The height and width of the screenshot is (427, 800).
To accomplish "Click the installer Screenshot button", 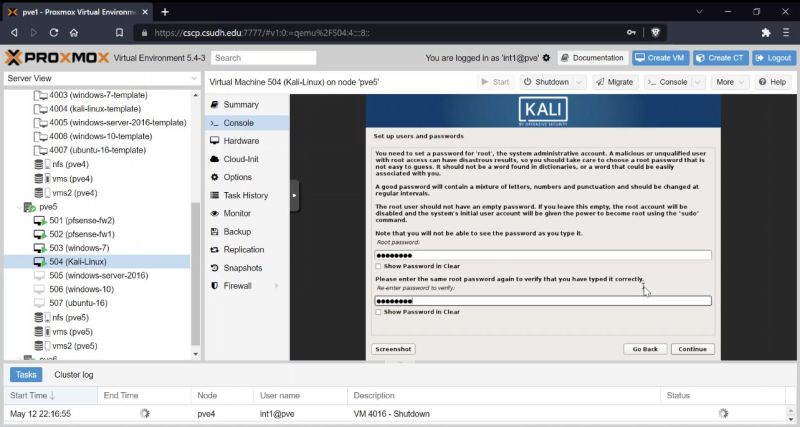I will tap(393, 349).
